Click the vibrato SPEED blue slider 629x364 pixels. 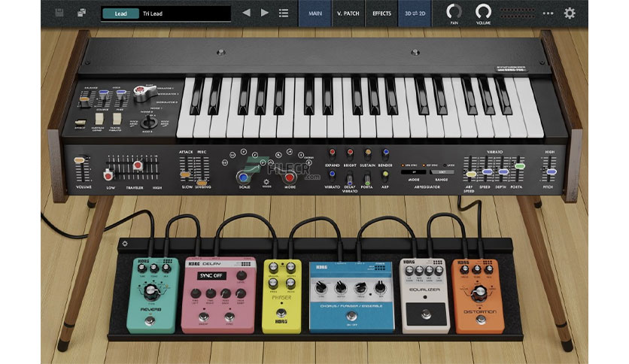coord(487,171)
